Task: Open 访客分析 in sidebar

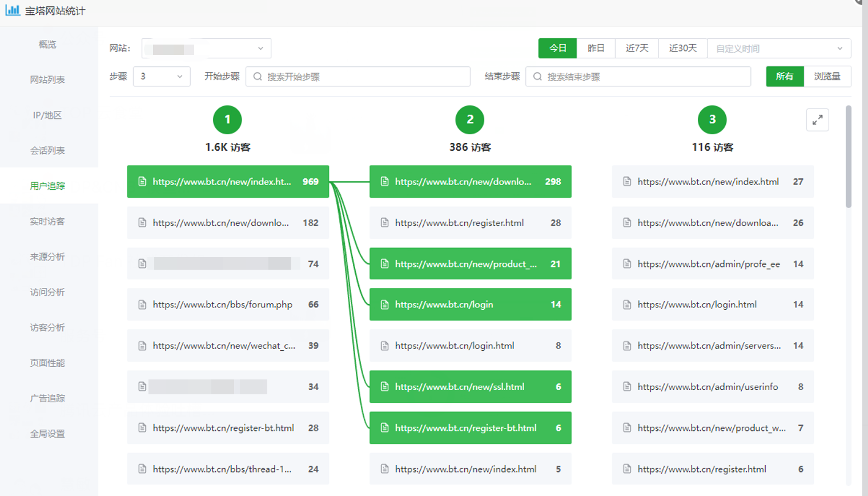Action: (47, 328)
